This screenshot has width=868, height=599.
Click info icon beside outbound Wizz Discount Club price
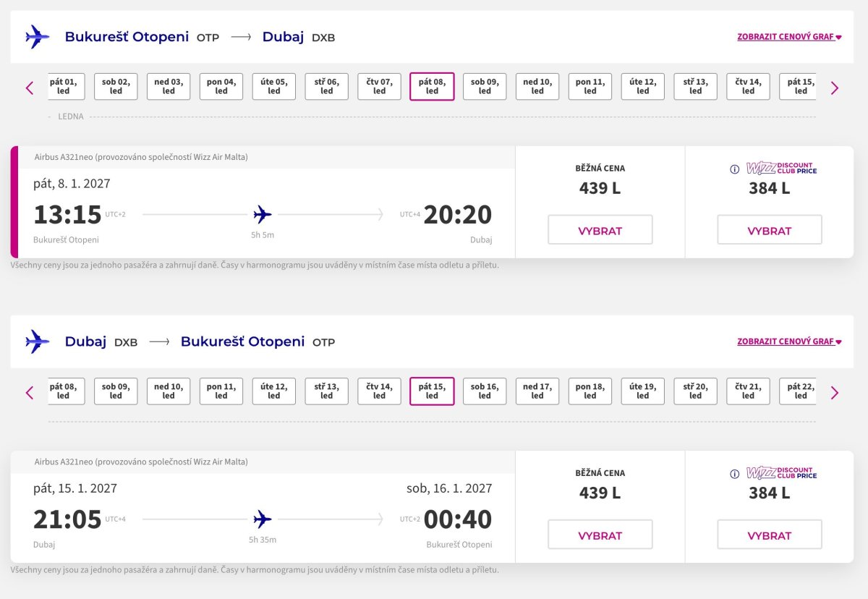[734, 169]
